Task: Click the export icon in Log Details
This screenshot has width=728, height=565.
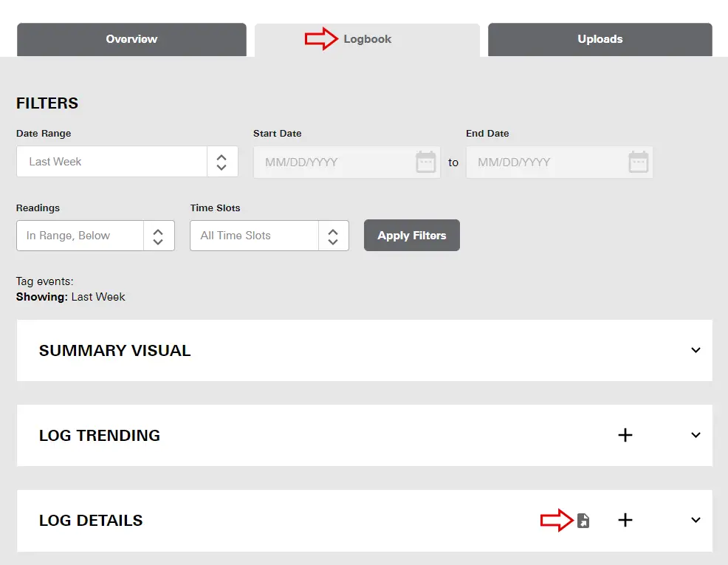Action: [583, 521]
